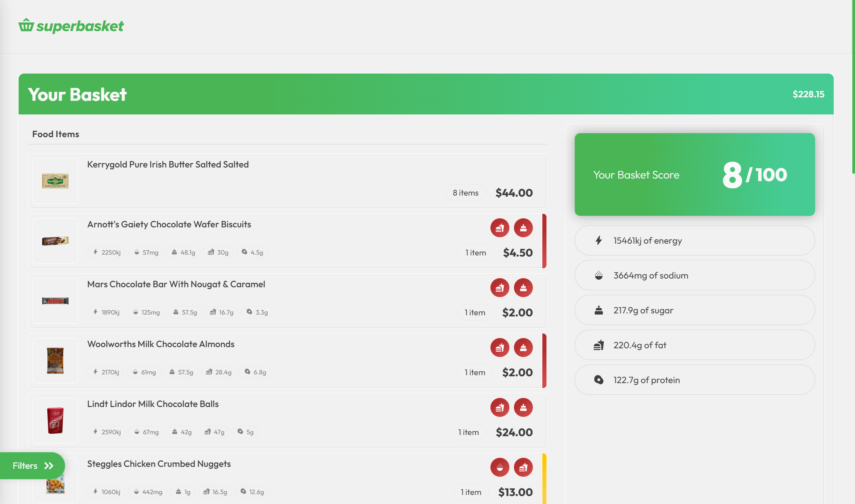Open the Filters panel
Image resolution: width=855 pixels, height=504 pixels.
[x=32, y=465]
